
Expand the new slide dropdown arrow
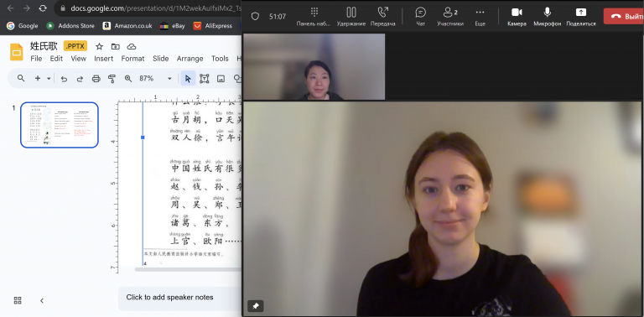pos(49,79)
